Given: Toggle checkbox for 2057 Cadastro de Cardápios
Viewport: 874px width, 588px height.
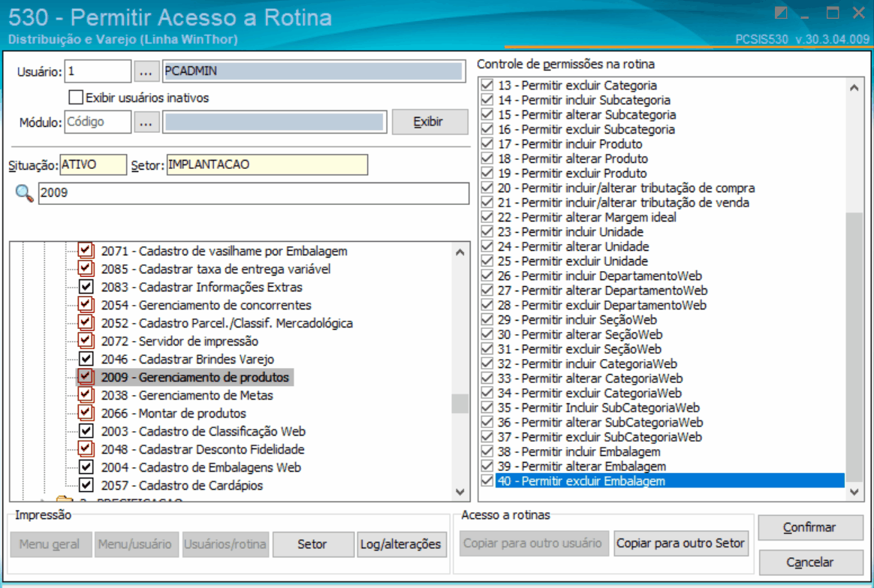Looking at the screenshot, I should pos(86,485).
